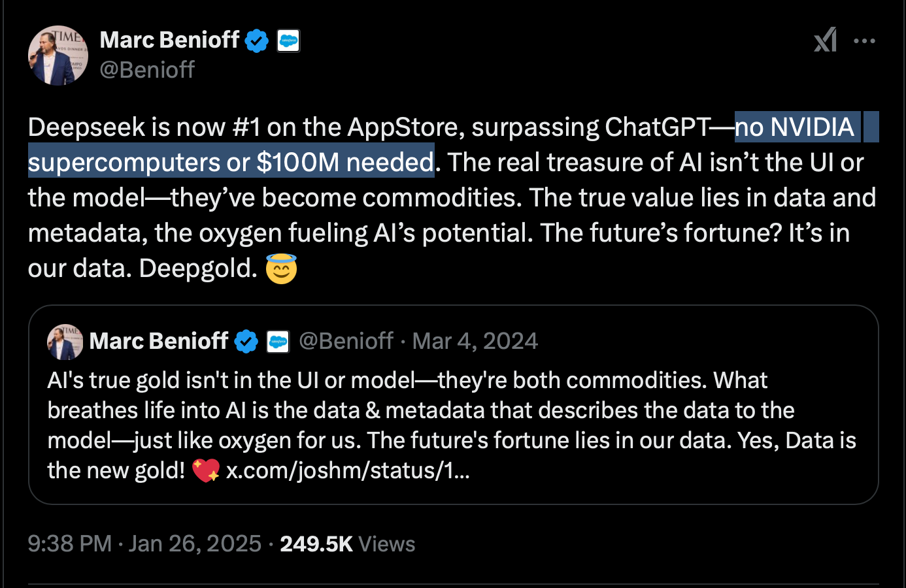Open the x.com/joshm/status link
The height and width of the screenshot is (588, 906).
[347, 470]
